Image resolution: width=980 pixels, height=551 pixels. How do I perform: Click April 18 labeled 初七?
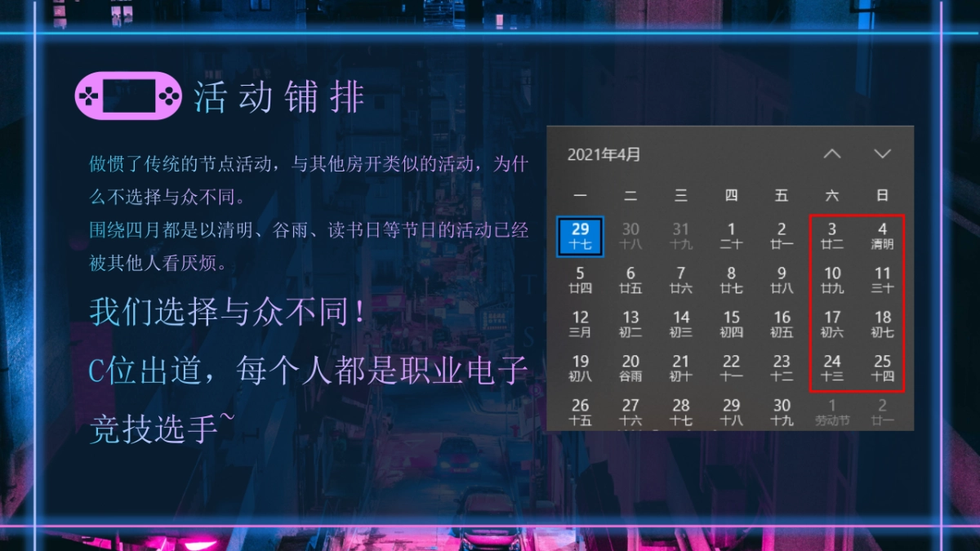(883, 323)
